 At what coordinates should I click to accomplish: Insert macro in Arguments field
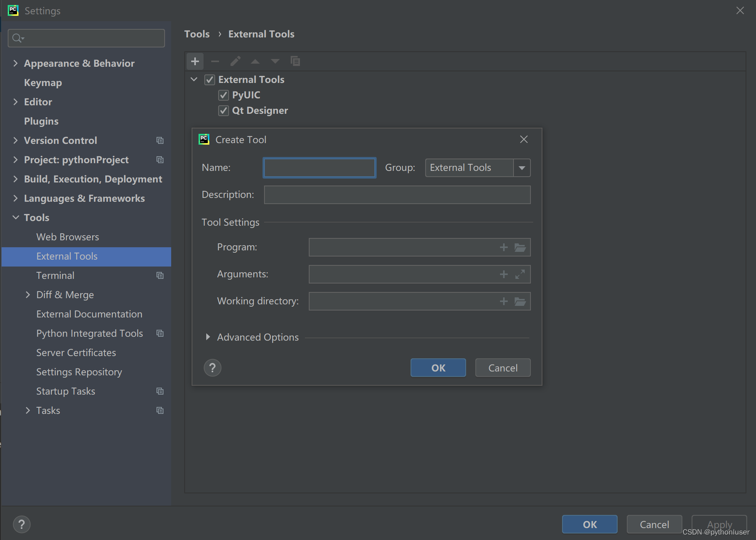pyautogui.click(x=503, y=274)
